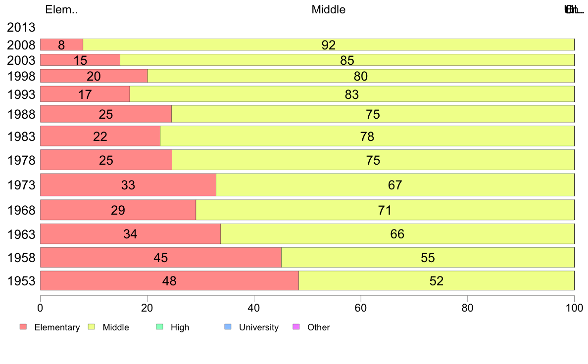Click the 1988 year axis label
Viewport: 588px width, 364px height.
coord(21,114)
